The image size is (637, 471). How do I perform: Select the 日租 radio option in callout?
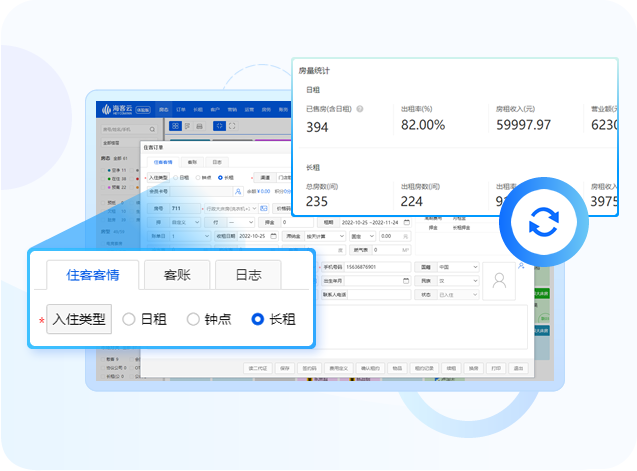click(x=128, y=319)
